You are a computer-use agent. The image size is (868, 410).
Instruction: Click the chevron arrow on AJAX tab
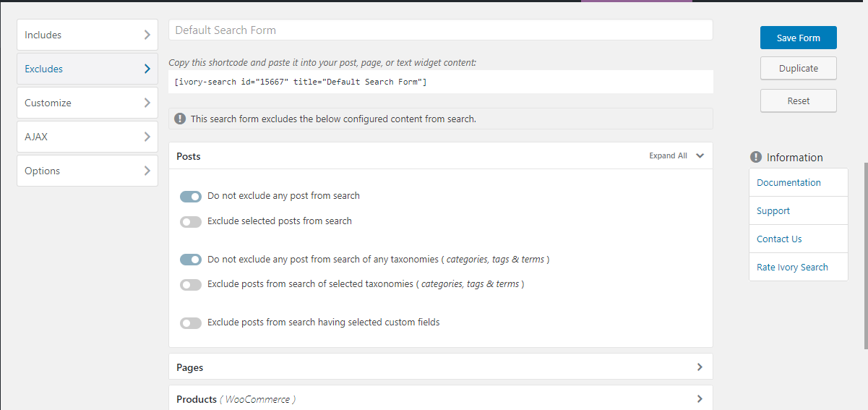pyautogui.click(x=147, y=137)
